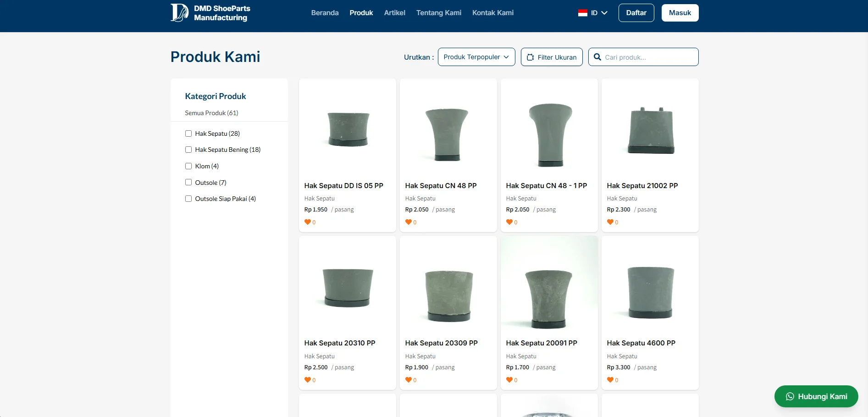This screenshot has height=417, width=868.
Task: Open the Produk menu item
Action: tap(361, 13)
